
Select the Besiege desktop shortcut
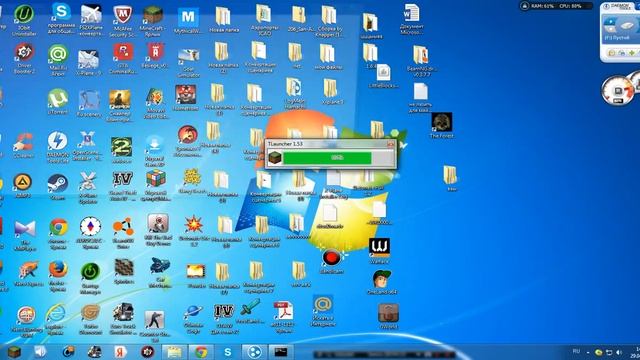155,52
